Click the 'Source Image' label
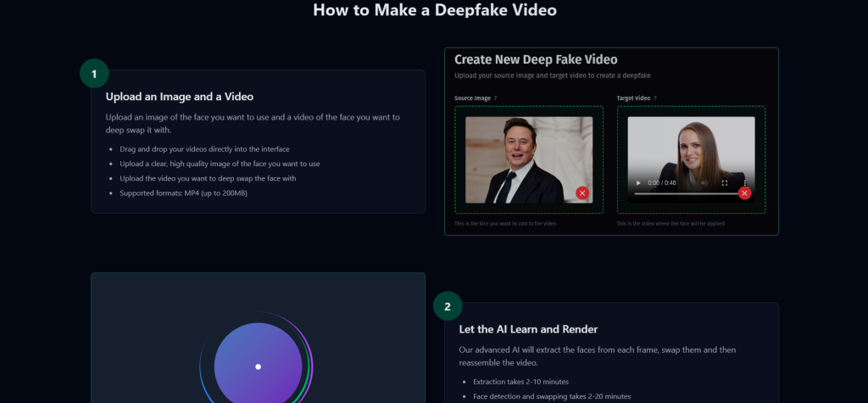 tap(473, 98)
